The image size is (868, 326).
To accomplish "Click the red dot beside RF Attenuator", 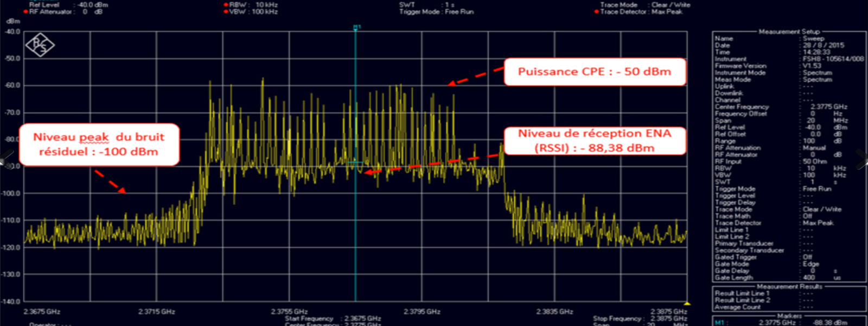I will 25,12.
